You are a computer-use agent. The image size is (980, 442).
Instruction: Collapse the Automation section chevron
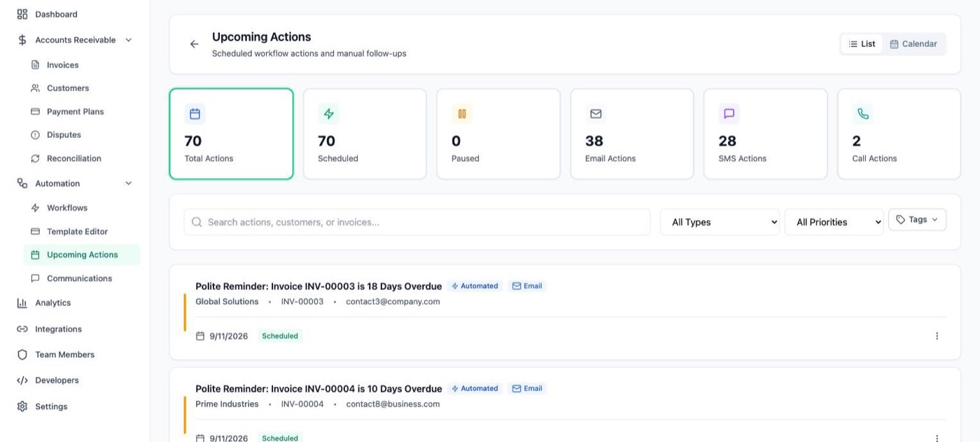[128, 184]
